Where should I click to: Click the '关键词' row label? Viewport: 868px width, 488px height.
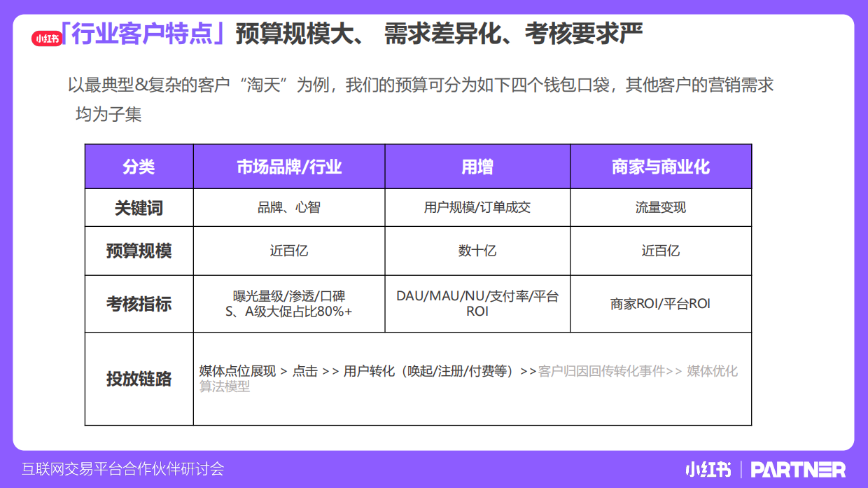tap(139, 208)
